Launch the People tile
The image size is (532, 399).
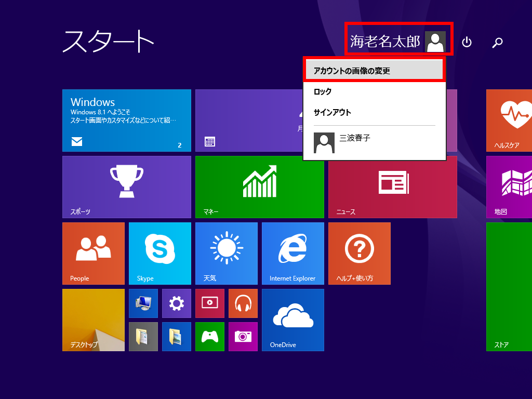[x=94, y=254]
